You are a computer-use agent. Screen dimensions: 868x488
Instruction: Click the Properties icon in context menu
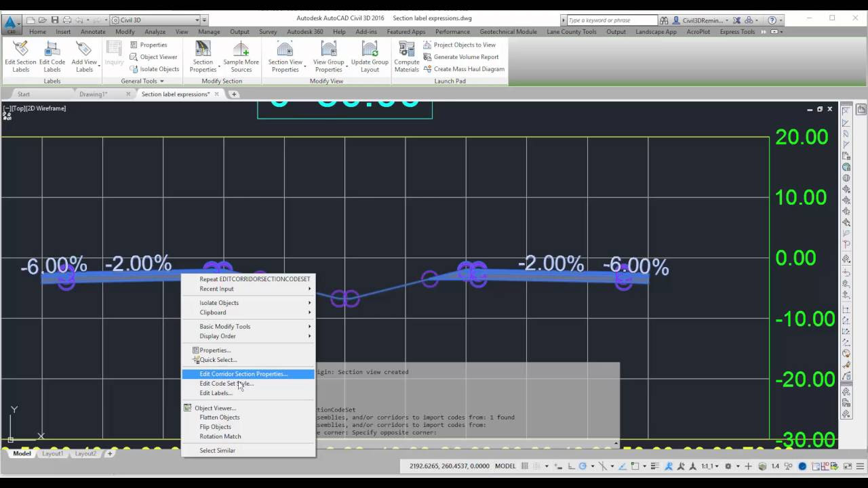[x=196, y=350]
